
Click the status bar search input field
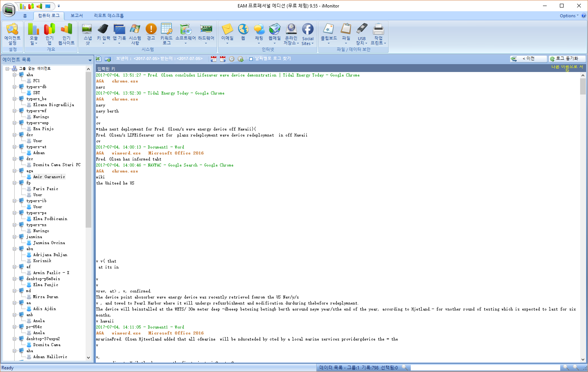pyautogui.click(x=485, y=367)
